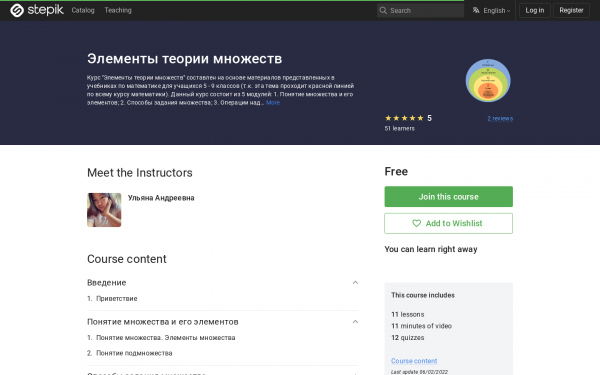Click the Log in button
The width and height of the screenshot is (600, 375).
[535, 10]
